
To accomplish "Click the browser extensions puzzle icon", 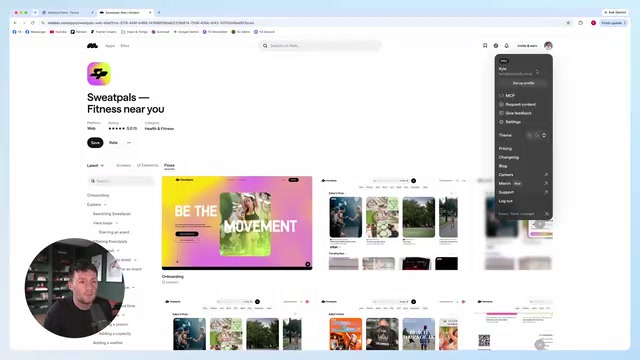I will pos(580,23).
